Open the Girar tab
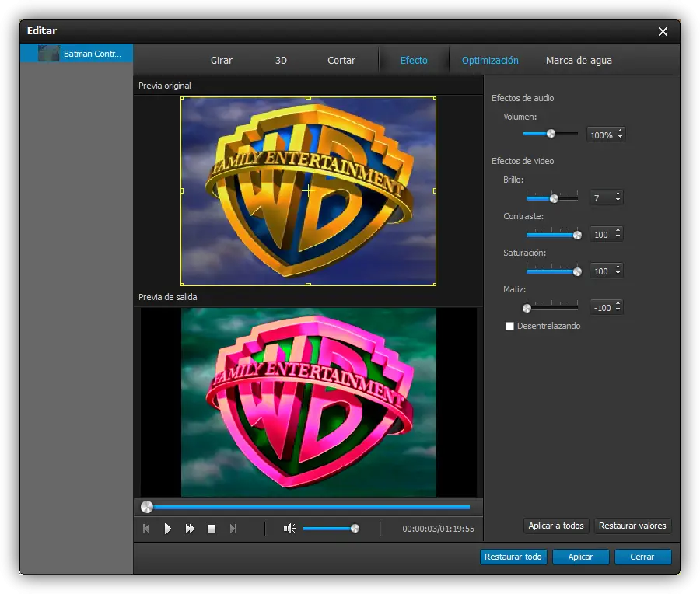 point(222,60)
